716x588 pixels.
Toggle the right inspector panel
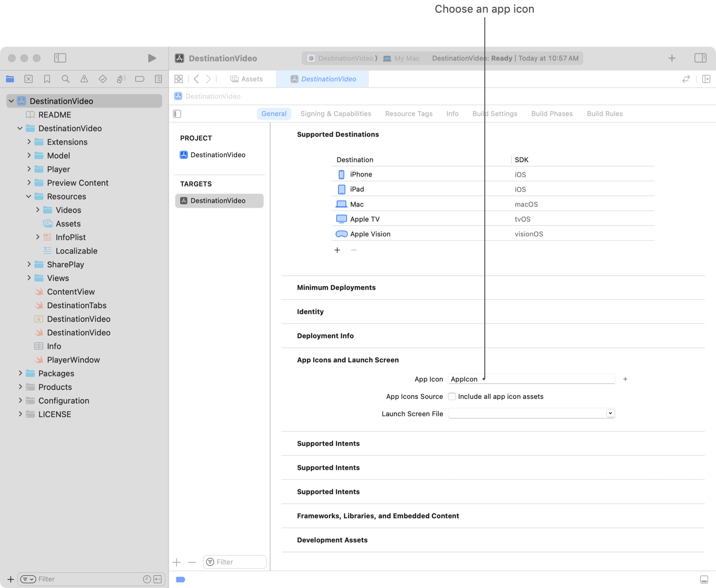700,58
